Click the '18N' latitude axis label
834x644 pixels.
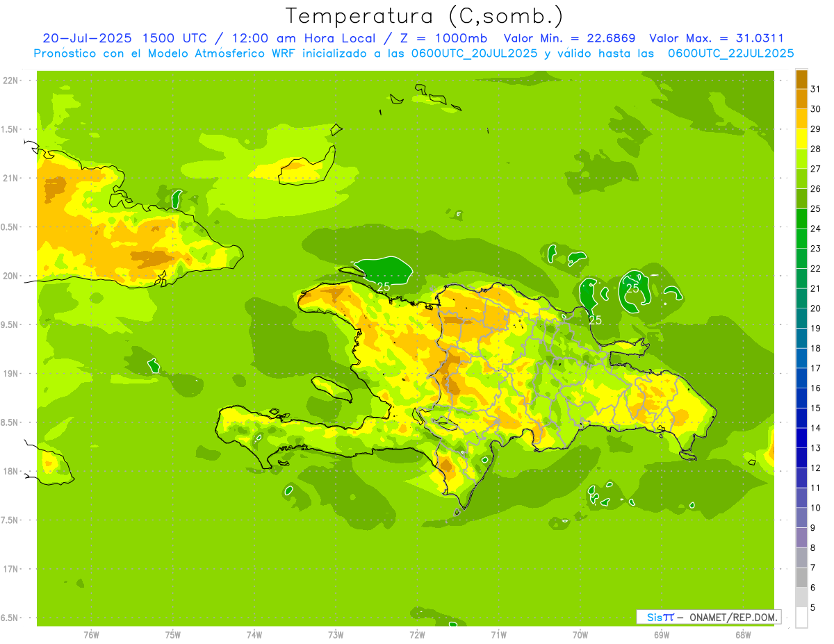pos(10,471)
